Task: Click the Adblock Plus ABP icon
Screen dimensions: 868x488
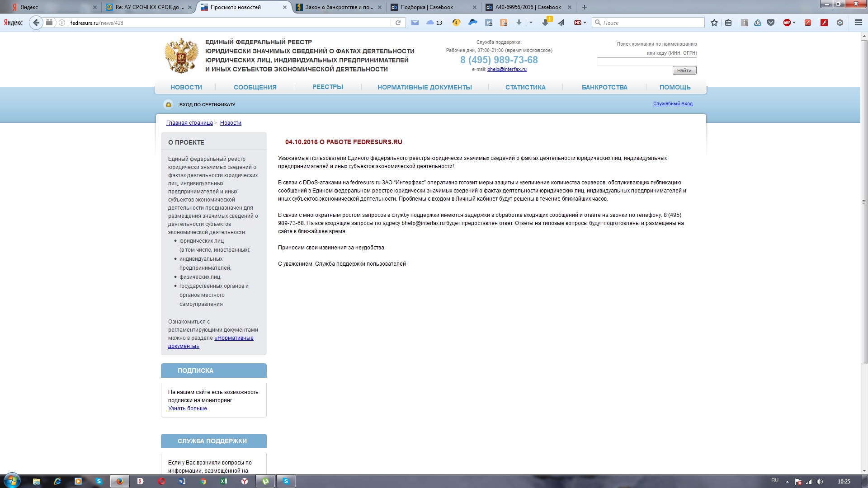Action: pyautogui.click(x=787, y=23)
